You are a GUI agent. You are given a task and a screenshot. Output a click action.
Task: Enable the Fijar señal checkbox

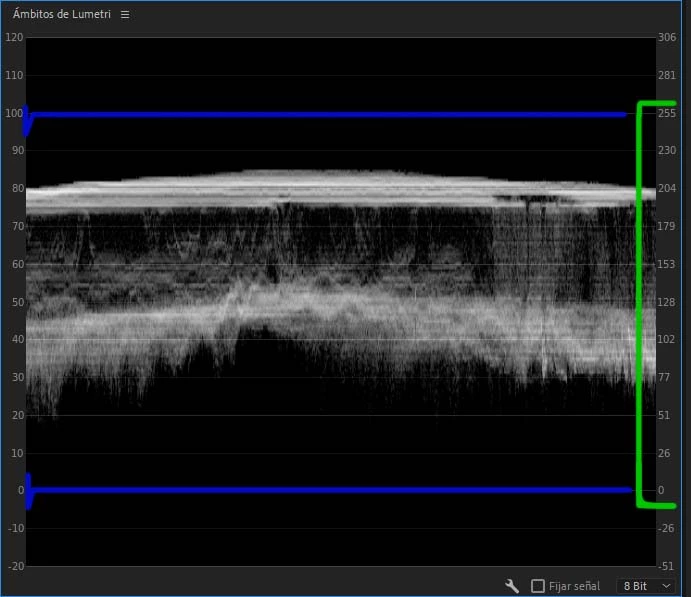[538, 586]
